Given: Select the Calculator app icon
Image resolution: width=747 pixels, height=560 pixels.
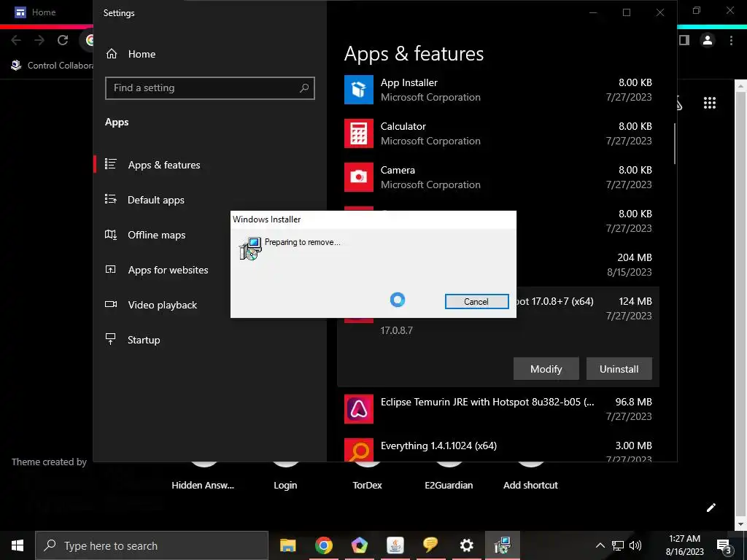Looking at the screenshot, I should tap(359, 133).
